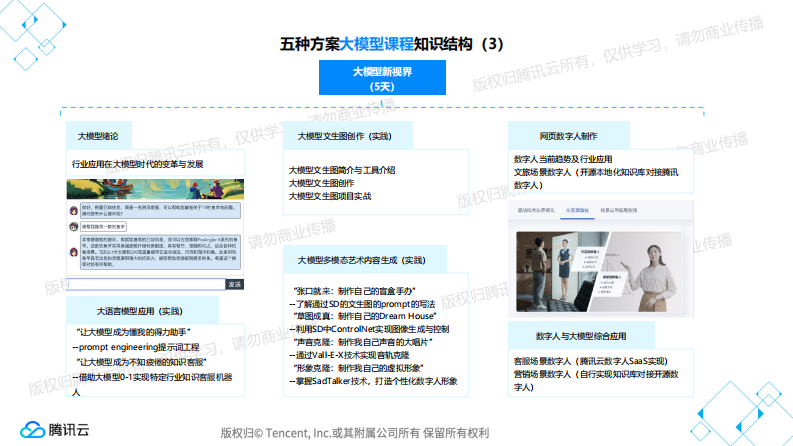
Task: Click the line “让大模型成为不知疲惫的知识客服”
Action: pyautogui.click(x=142, y=362)
